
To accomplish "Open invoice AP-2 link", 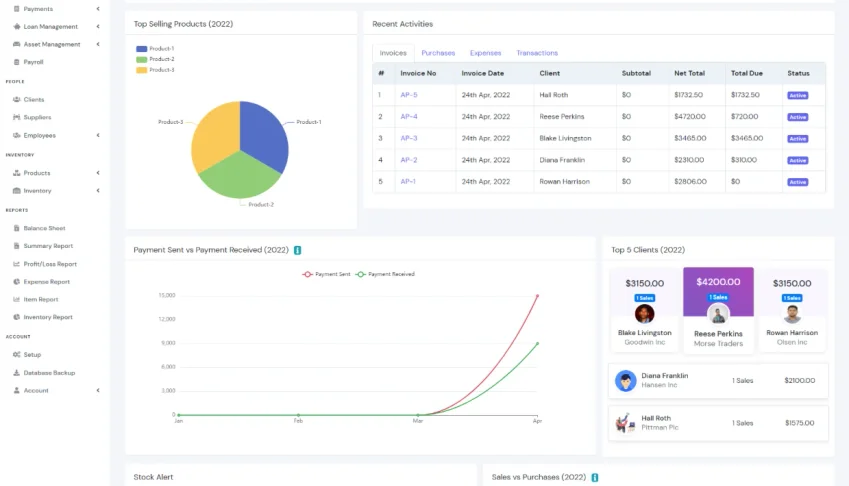I will pyautogui.click(x=409, y=160).
